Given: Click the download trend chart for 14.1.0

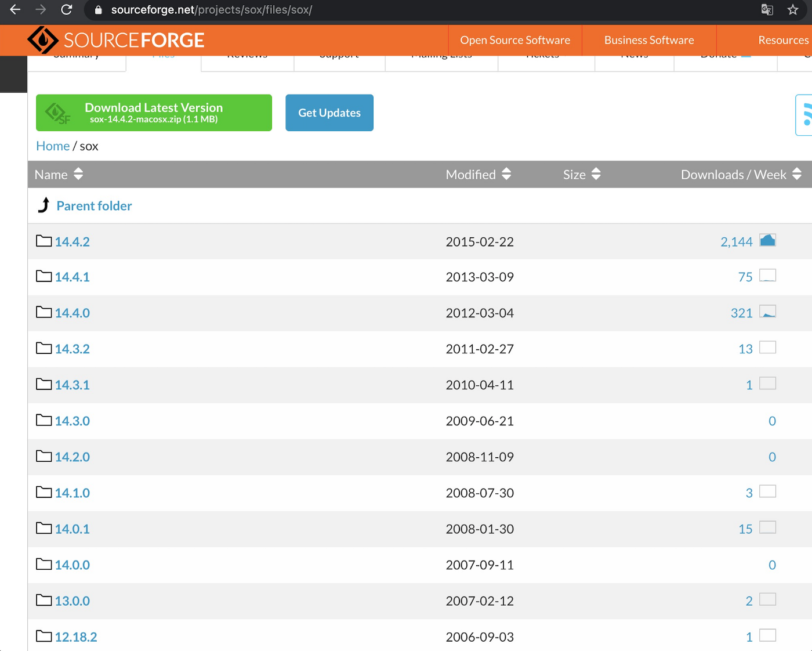Looking at the screenshot, I should click(x=768, y=491).
